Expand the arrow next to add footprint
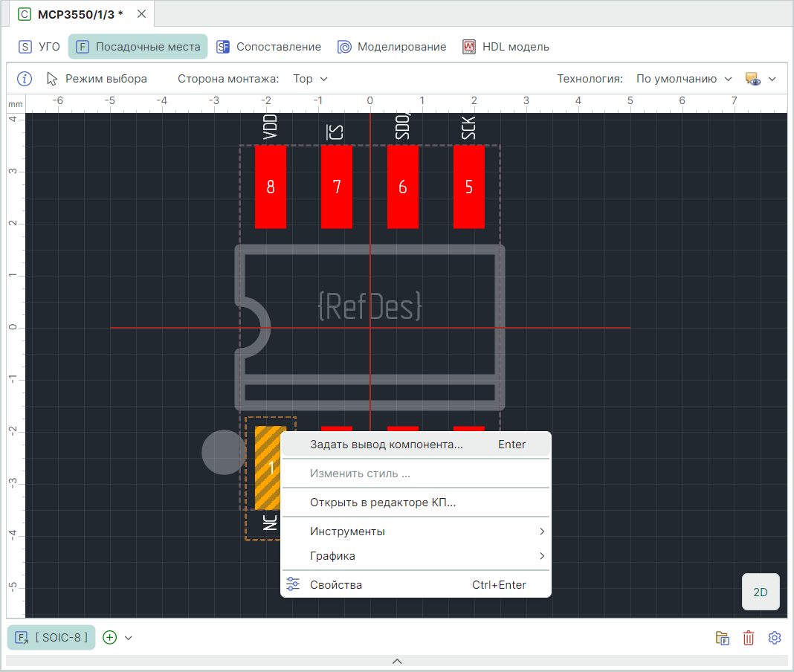Image resolution: width=794 pixels, height=672 pixels. point(129,638)
